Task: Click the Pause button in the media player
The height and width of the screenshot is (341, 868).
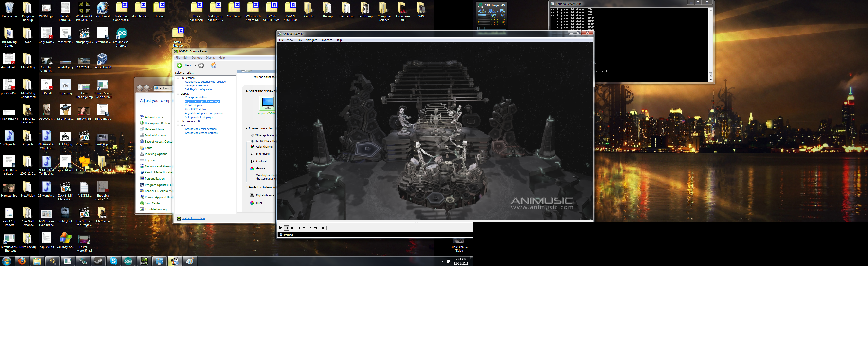Action: point(286,228)
